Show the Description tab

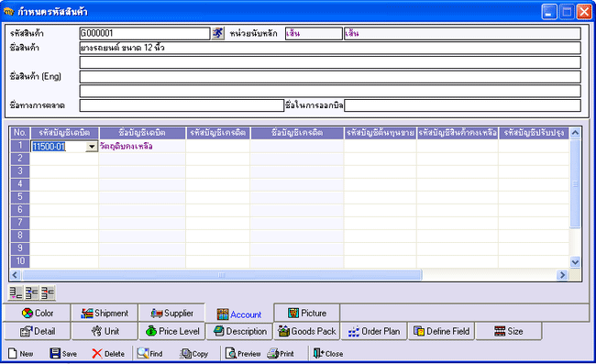click(x=239, y=331)
